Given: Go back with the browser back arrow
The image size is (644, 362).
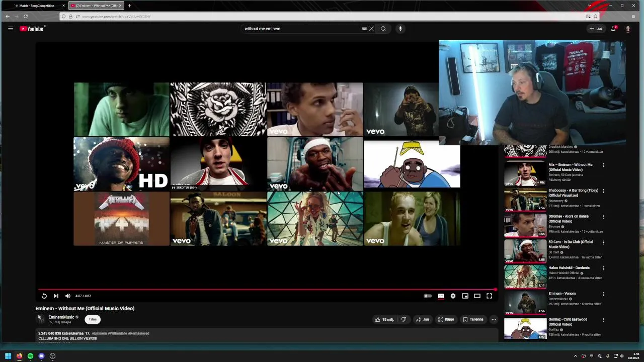Looking at the screenshot, I should (8, 16).
